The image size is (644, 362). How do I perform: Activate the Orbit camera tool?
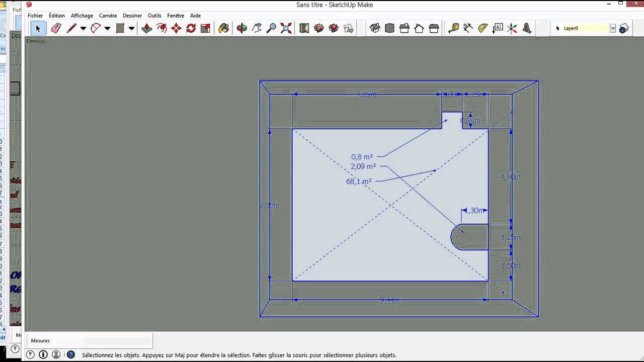pyautogui.click(x=242, y=29)
